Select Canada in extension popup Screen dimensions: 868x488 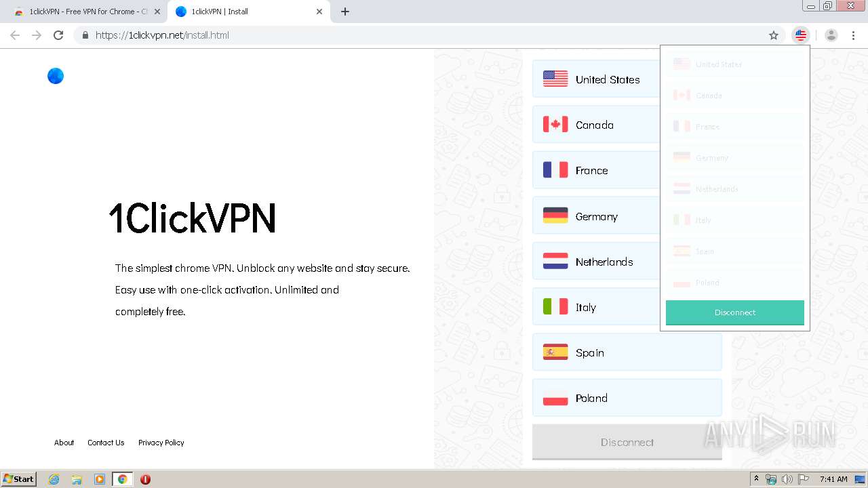click(x=735, y=96)
